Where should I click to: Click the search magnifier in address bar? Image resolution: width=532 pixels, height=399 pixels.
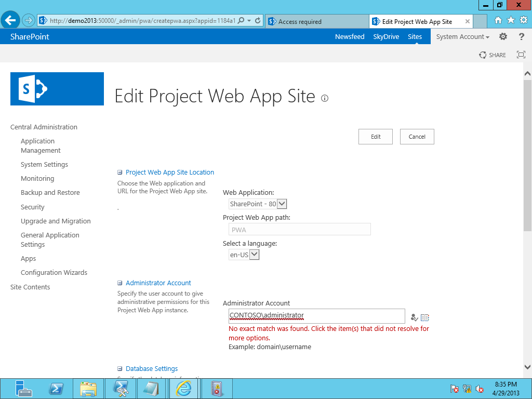click(241, 21)
